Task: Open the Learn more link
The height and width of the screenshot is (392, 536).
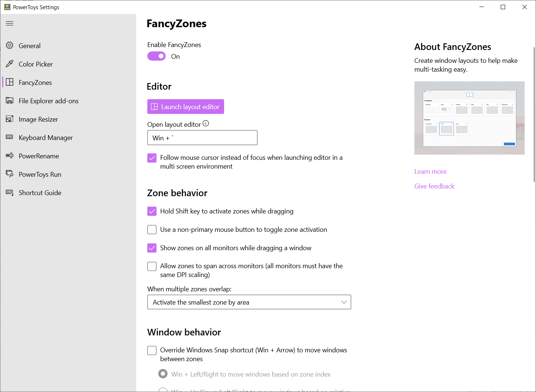Action: pos(430,171)
